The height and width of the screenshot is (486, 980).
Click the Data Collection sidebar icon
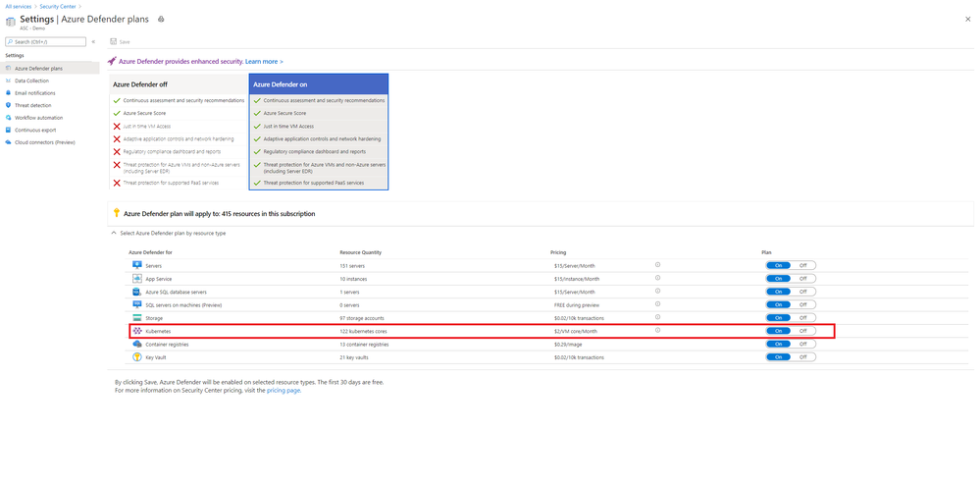click(9, 81)
